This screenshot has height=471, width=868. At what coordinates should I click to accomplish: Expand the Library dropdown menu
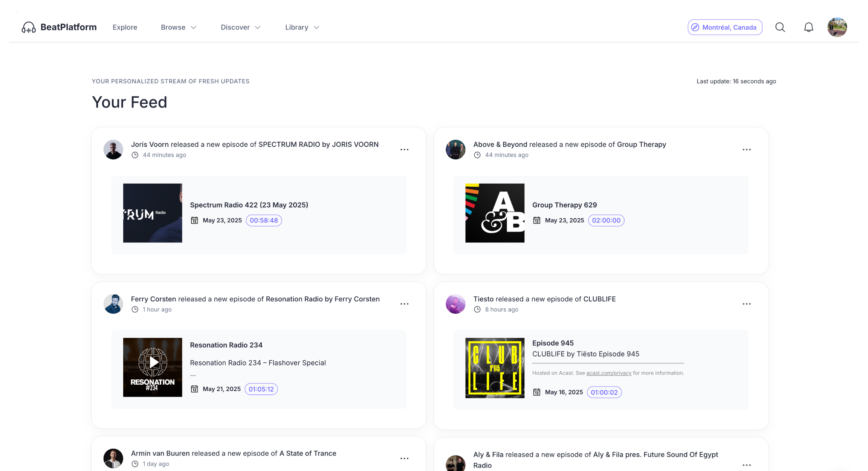click(x=302, y=27)
